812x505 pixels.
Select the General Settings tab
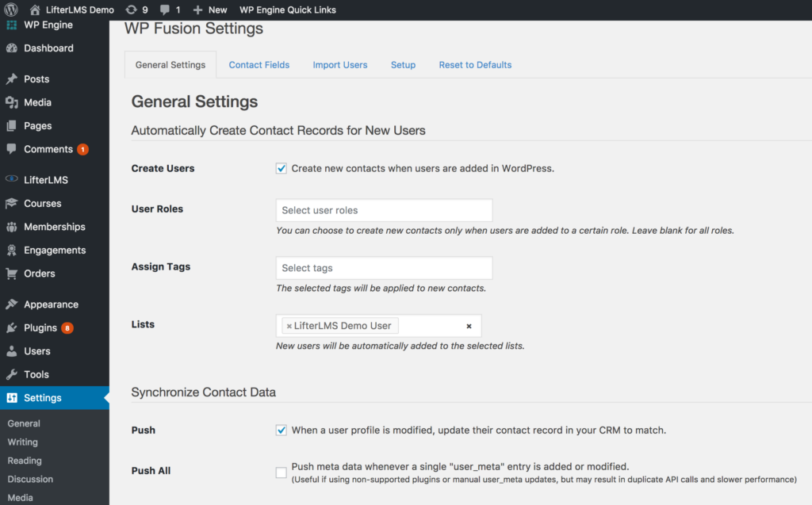170,65
